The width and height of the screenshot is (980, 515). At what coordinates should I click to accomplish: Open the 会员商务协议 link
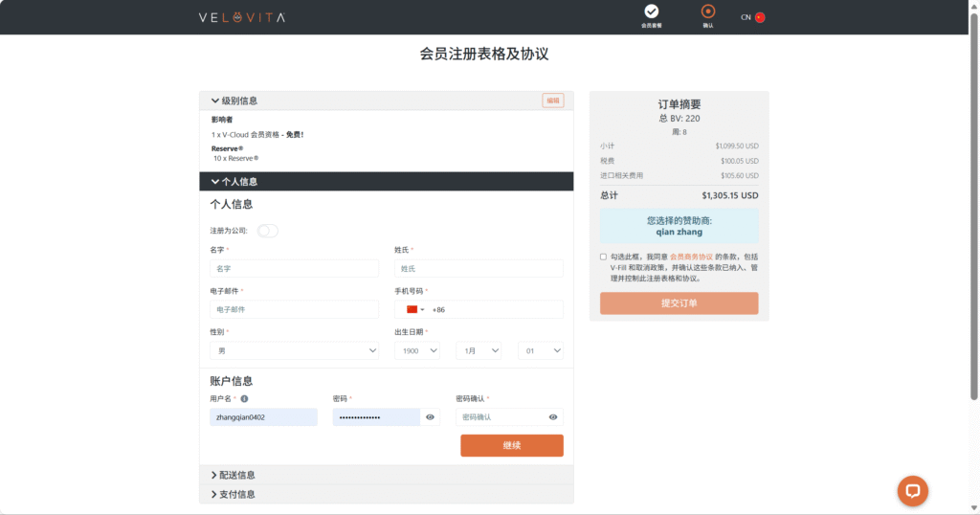click(x=691, y=257)
